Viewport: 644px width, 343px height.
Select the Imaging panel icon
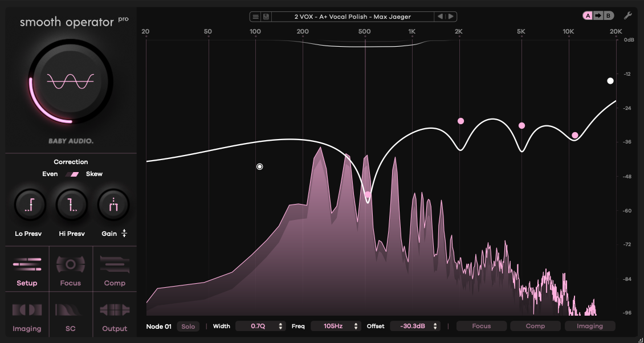pyautogui.click(x=27, y=310)
